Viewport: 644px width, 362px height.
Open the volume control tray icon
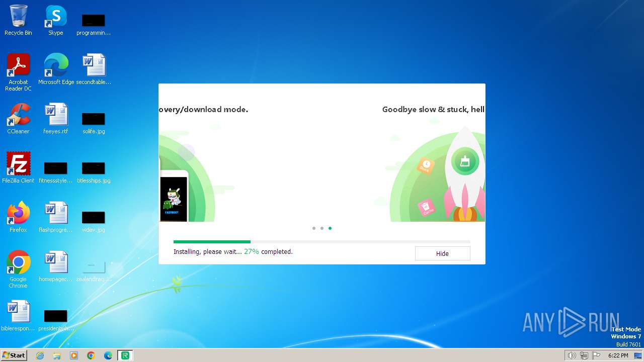coord(572,355)
